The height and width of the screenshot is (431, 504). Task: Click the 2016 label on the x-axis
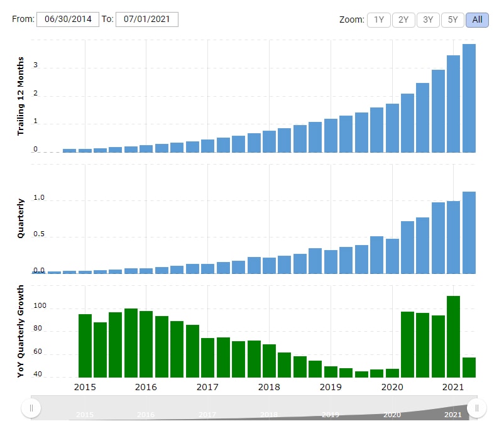[146, 387]
